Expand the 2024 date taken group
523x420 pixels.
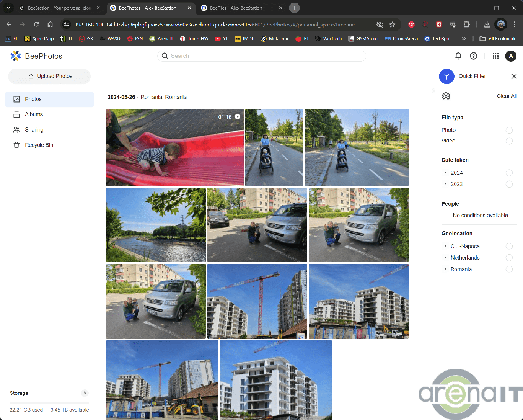tap(445, 173)
